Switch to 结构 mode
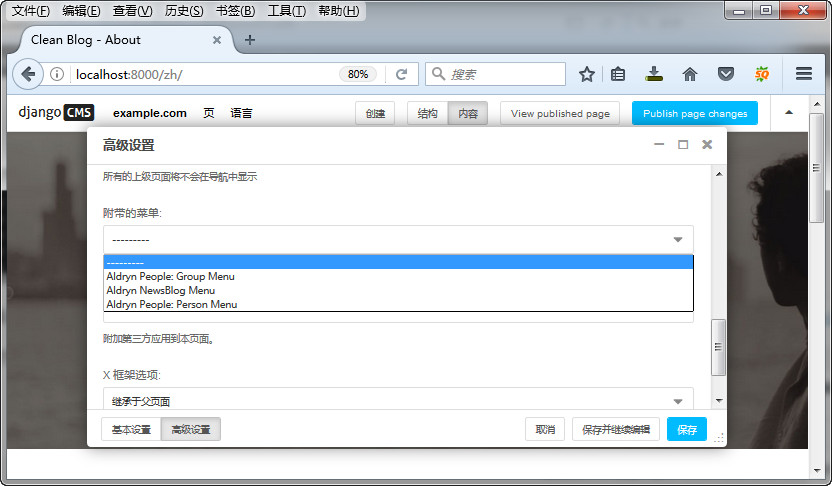 coord(428,113)
